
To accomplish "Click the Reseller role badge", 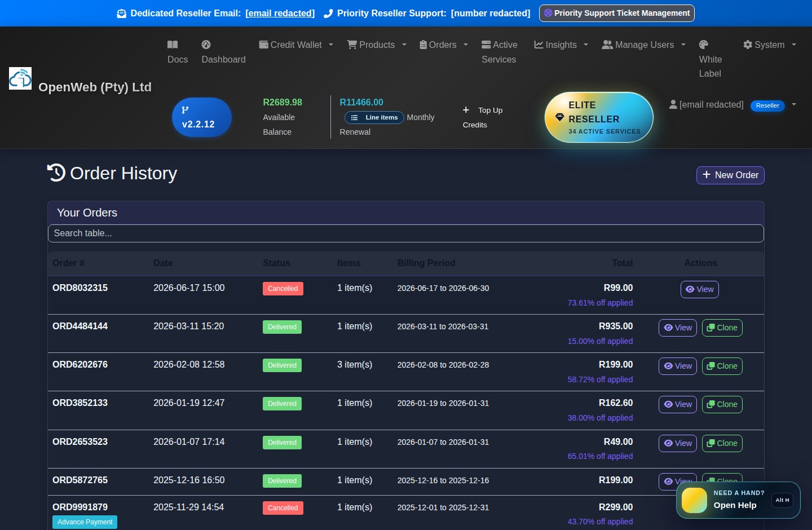I will click(x=767, y=105).
